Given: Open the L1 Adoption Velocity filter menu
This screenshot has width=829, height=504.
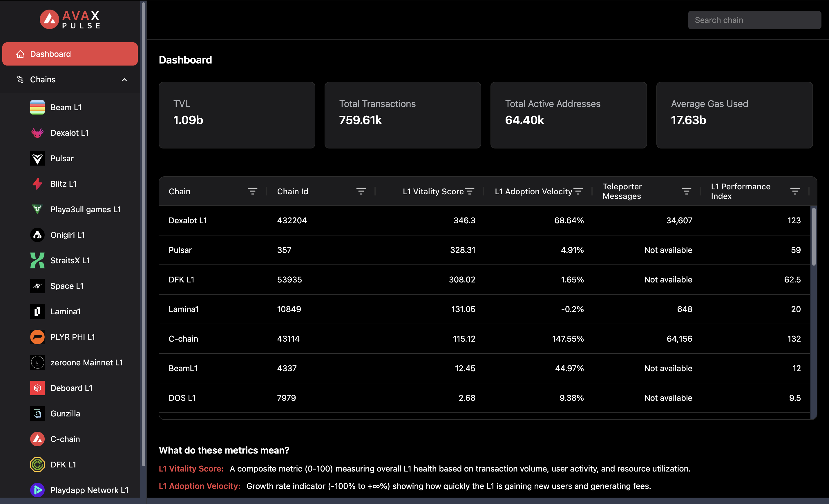Looking at the screenshot, I should (578, 191).
